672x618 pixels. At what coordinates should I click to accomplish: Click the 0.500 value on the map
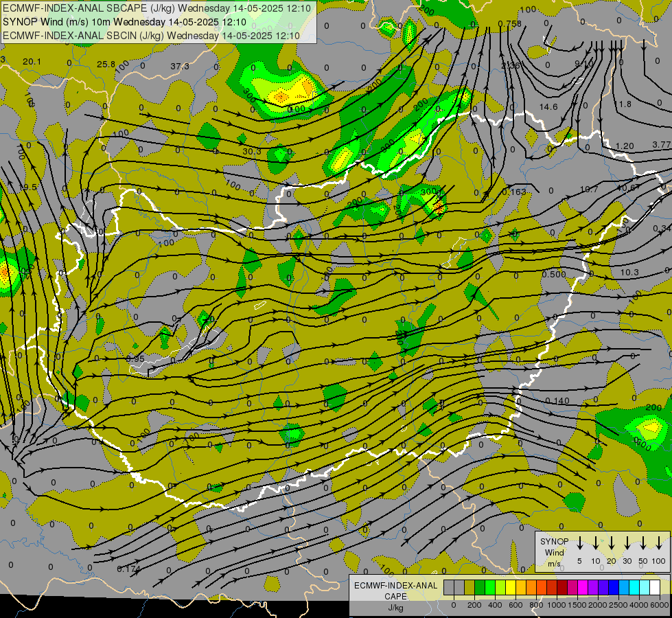[x=554, y=274]
